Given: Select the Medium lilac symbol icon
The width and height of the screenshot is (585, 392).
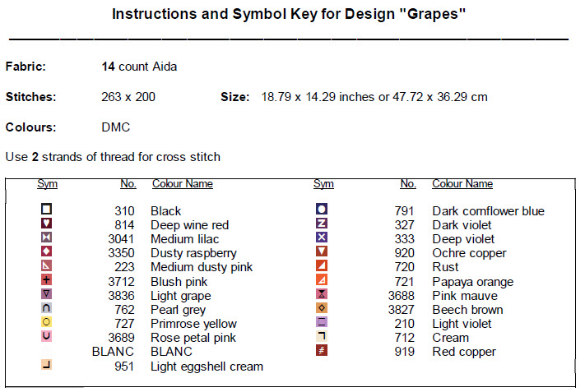Looking at the screenshot, I should (47, 238).
